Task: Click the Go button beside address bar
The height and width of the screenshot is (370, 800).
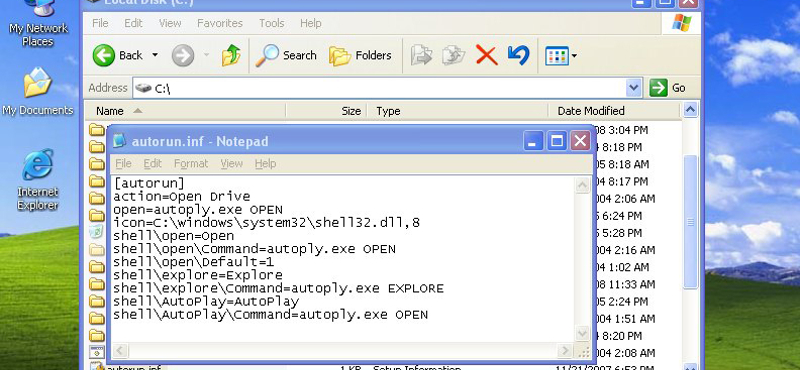Action: (x=667, y=88)
